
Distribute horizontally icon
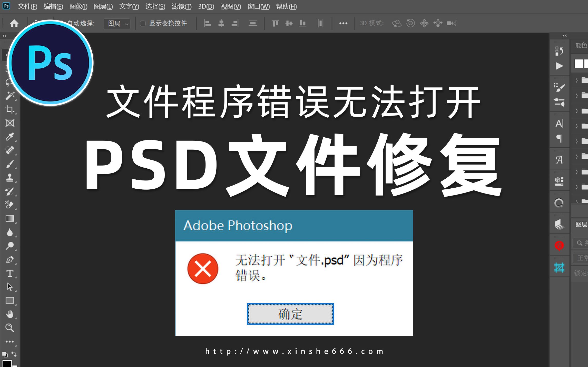320,23
